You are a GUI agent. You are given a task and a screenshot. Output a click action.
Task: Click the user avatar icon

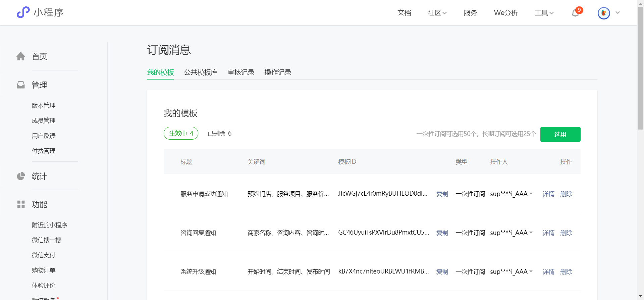[603, 13]
